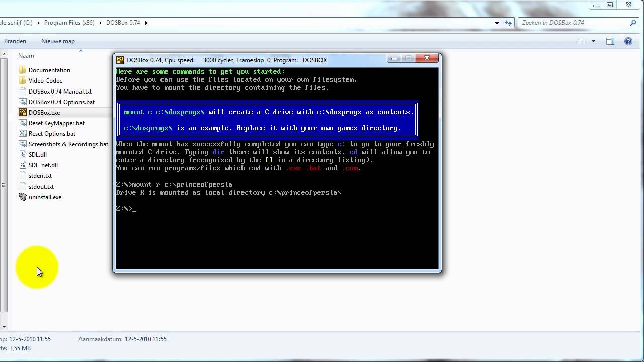644x362 pixels.
Task: Open Explorer help question mark icon
Action: click(628, 41)
